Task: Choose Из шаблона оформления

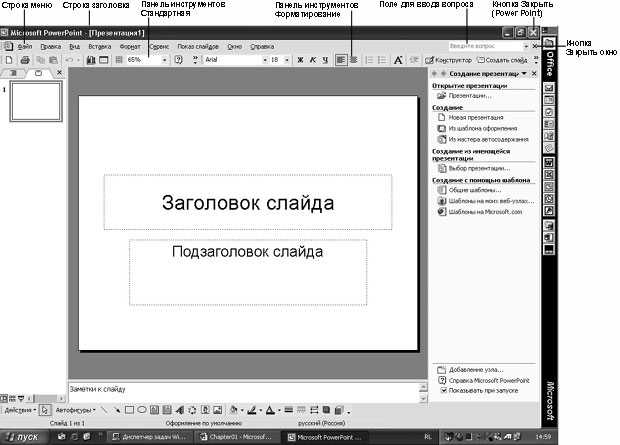Action: 482,129
